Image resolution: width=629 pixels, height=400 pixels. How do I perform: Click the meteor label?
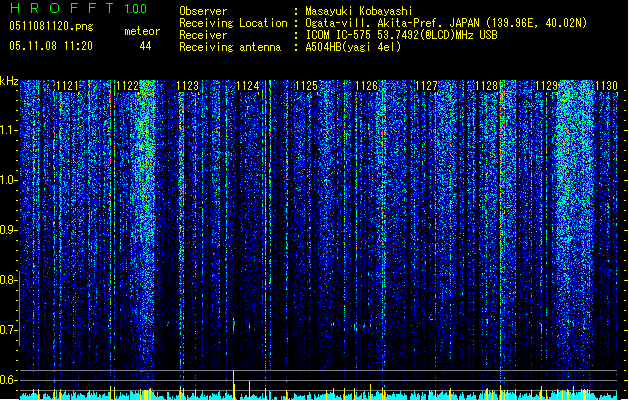coord(142,31)
